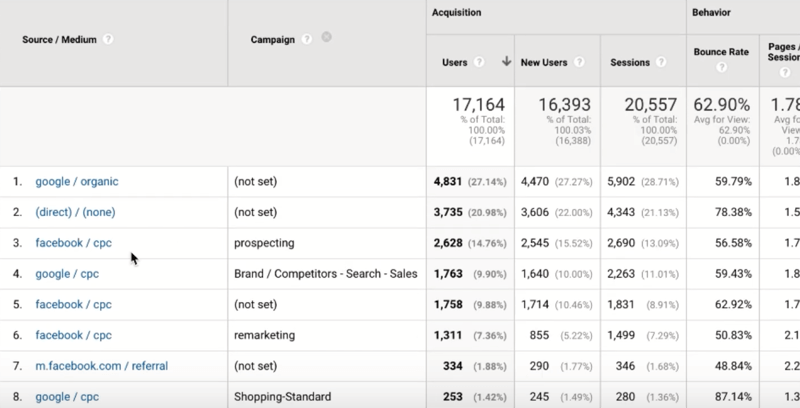
Task: Select new users value 855 in remarketing row
Action: point(539,335)
